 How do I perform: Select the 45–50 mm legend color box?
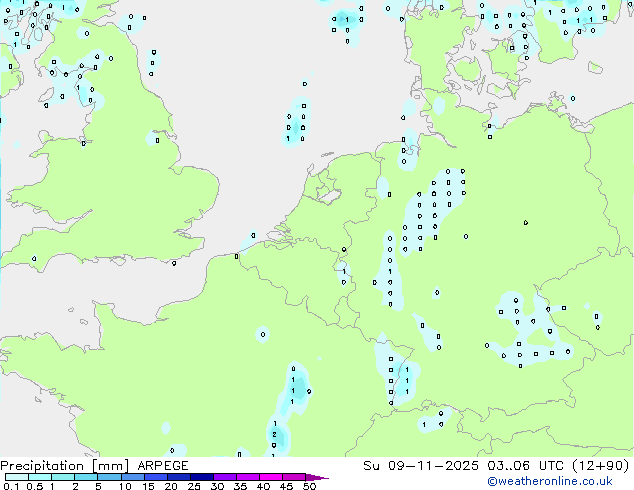pos(294,477)
